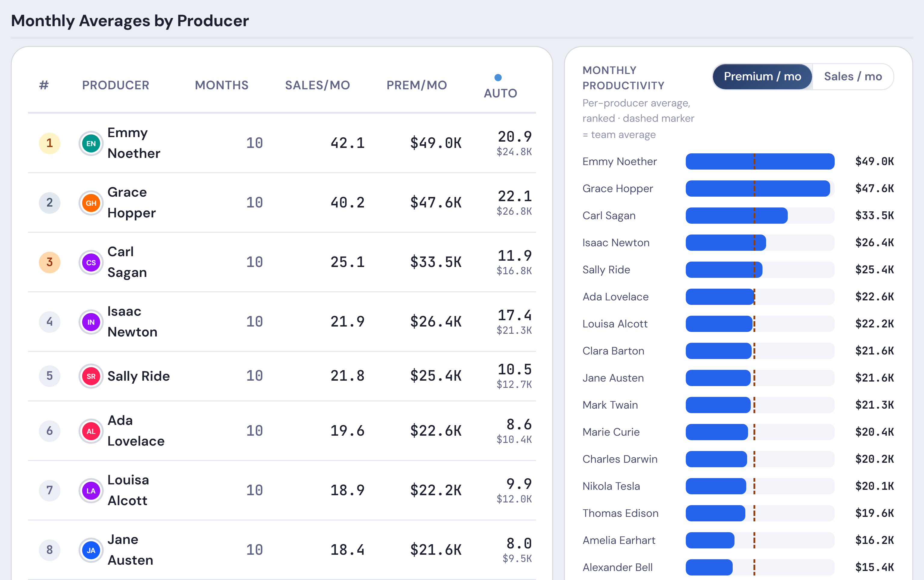
Task: Click Grace Hopper's GH avatar
Action: pos(91,203)
